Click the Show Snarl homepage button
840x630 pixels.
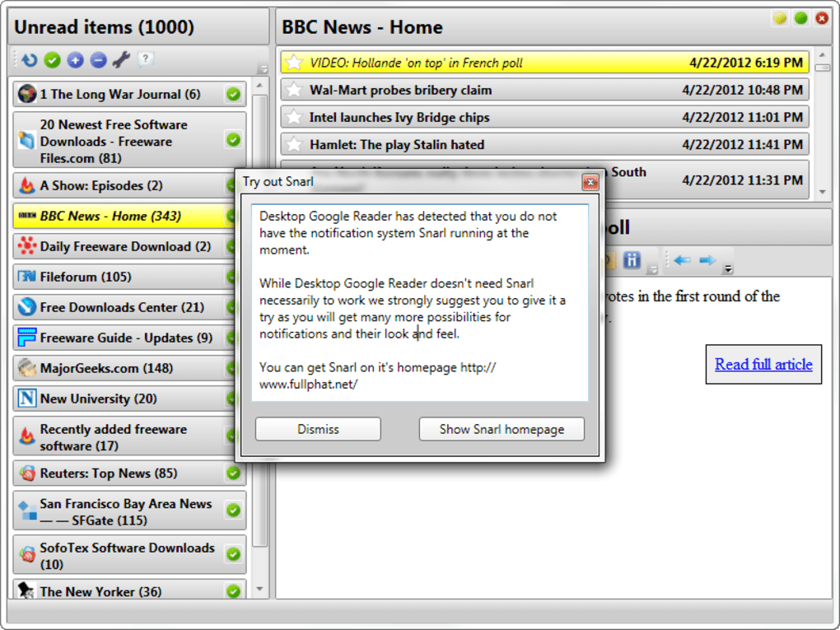[502, 429]
